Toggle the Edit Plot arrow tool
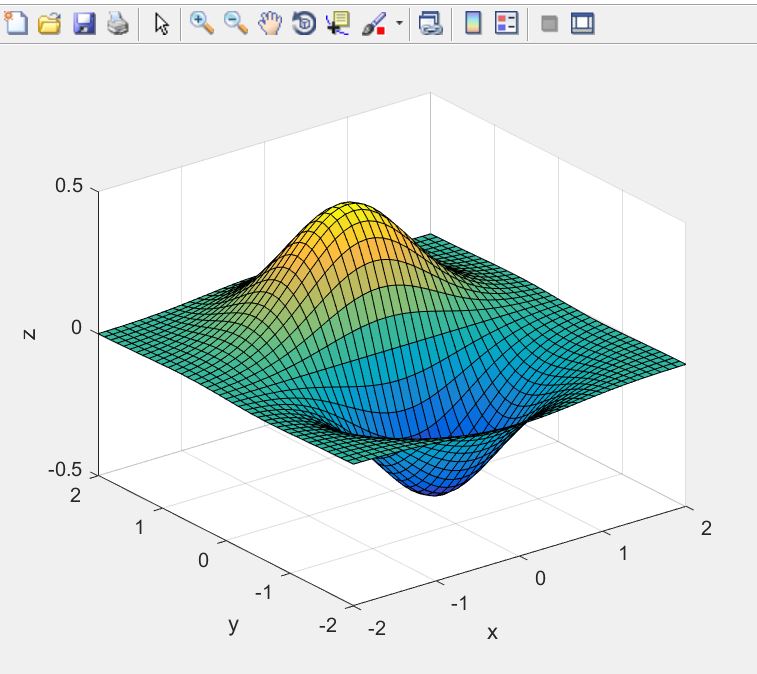 pyautogui.click(x=161, y=23)
